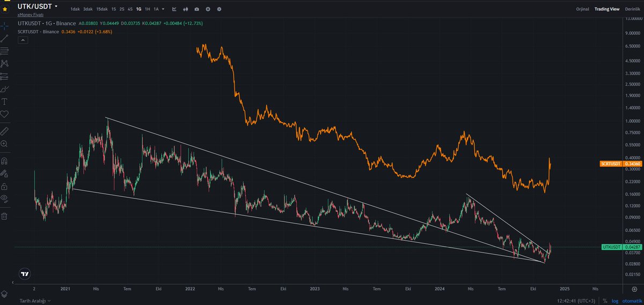Click the time zone clock 12:42:41 (UTC+3)
This screenshot has width=644, height=305.
tap(577, 301)
